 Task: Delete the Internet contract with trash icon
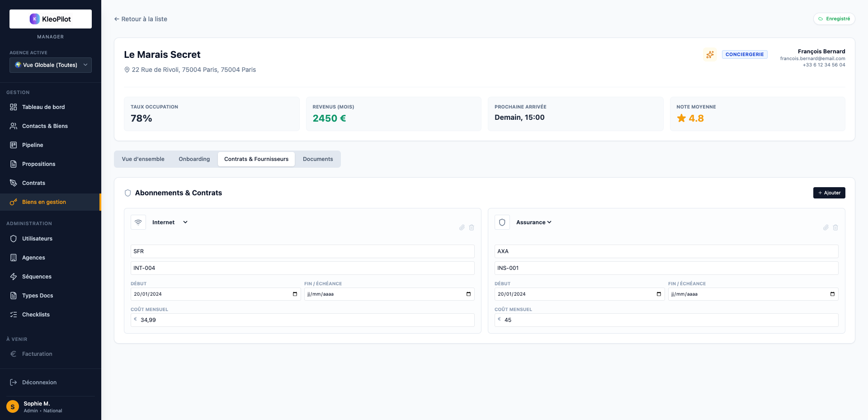[472, 227]
